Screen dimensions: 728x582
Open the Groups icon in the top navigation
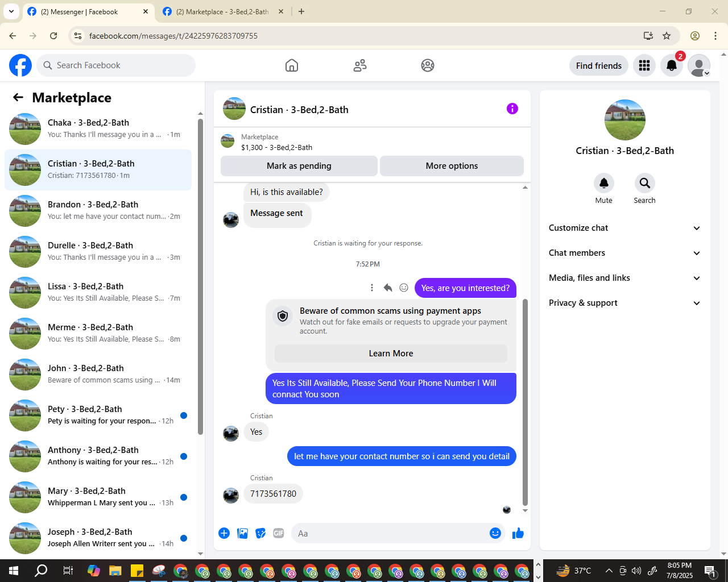tap(428, 65)
